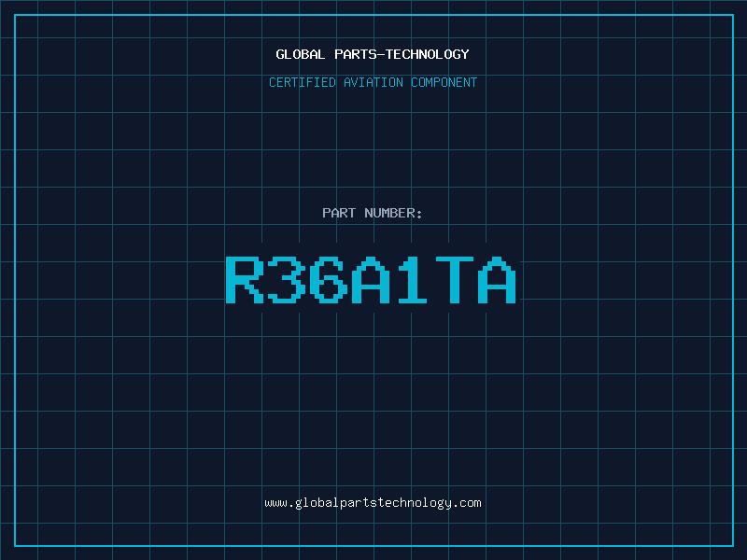Click the word GLOBAL in the heading
The image size is (747, 560).
click(x=301, y=54)
